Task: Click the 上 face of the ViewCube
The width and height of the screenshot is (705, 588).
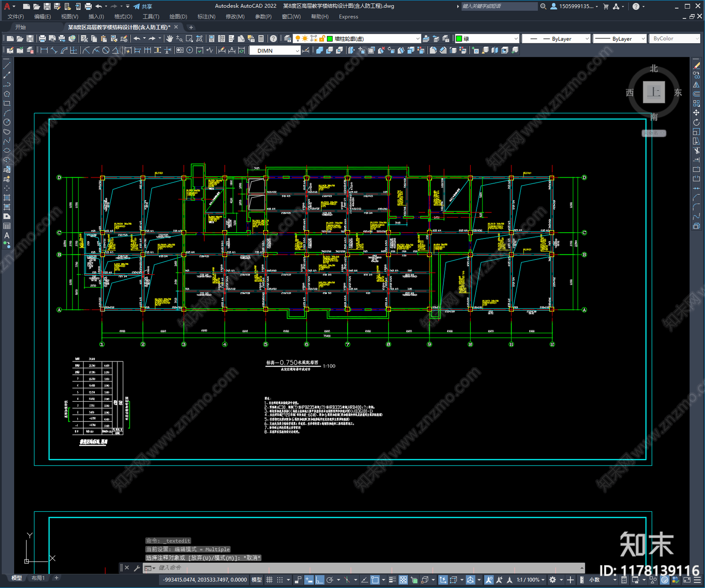Action: coord(653,92)
